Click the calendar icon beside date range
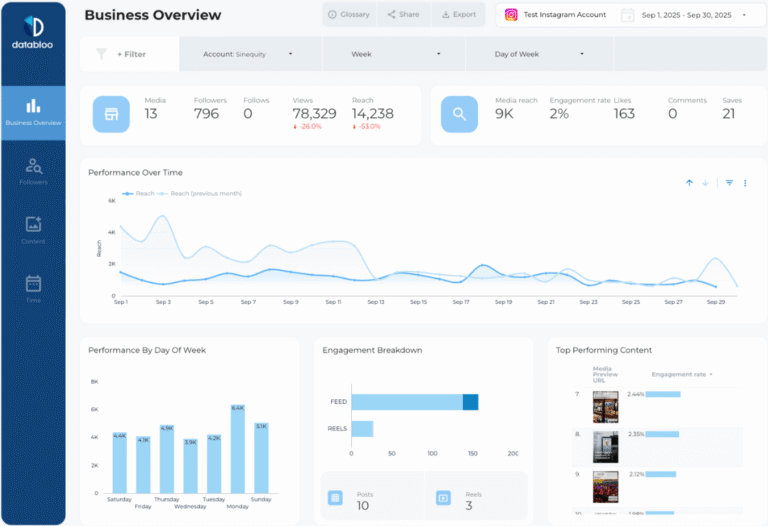 (x=627, y=15)
